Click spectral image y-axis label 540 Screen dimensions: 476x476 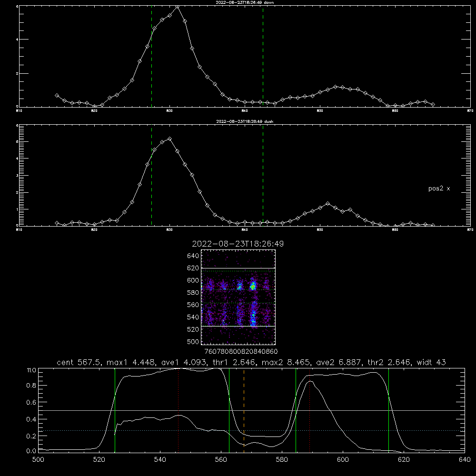click(x=193, y=317)
